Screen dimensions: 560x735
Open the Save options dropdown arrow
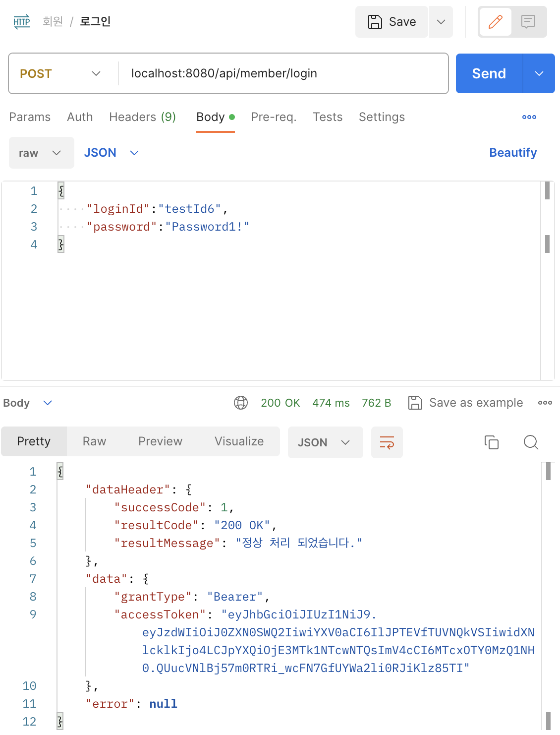pyautogui.click(x=441, y=22)
